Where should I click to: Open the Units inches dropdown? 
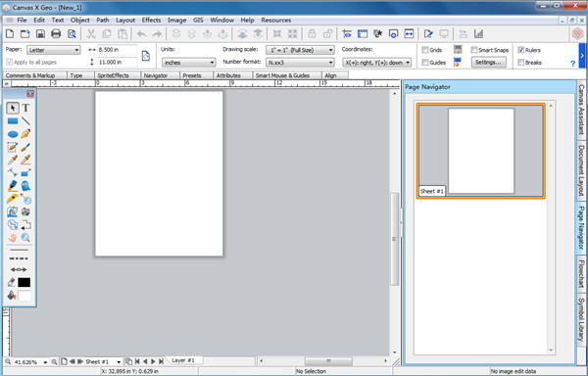[x=188, y=63]
